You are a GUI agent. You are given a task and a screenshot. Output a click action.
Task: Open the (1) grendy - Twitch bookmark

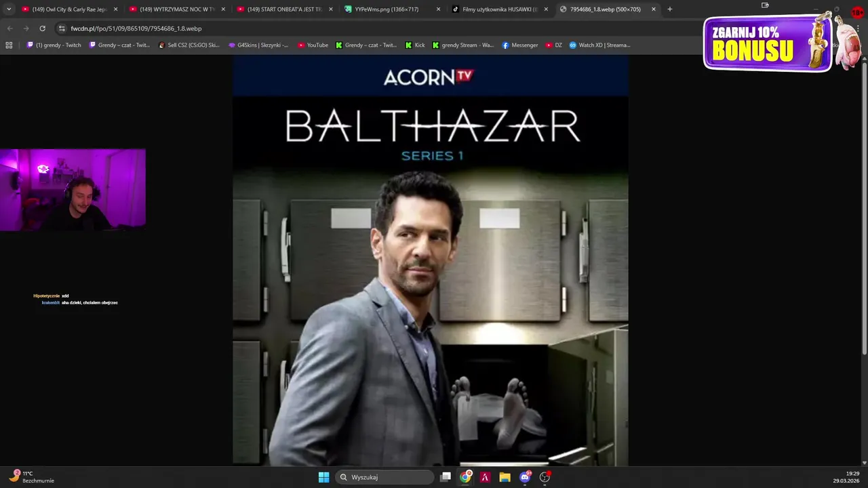[54, 45]
